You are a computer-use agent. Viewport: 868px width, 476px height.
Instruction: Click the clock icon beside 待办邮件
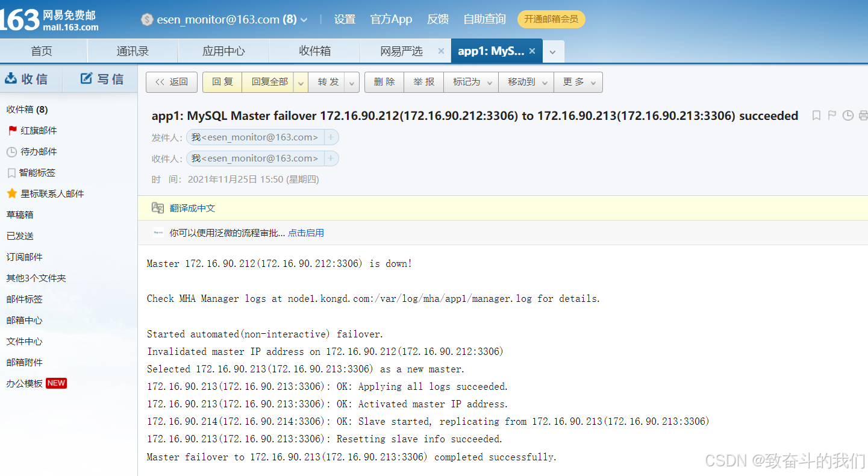[11, 152]
